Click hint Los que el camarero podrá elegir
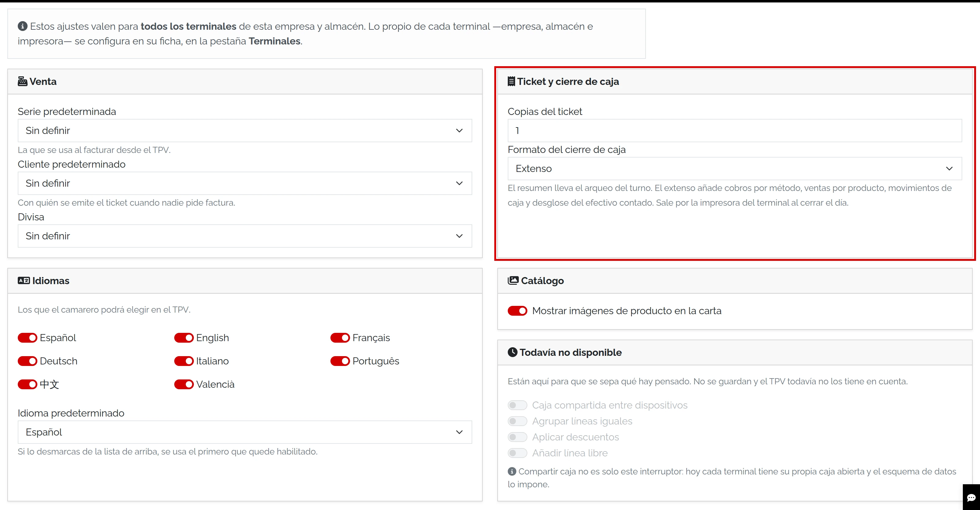The width and height of the screenshot is (980, 510). click(104, 310)
